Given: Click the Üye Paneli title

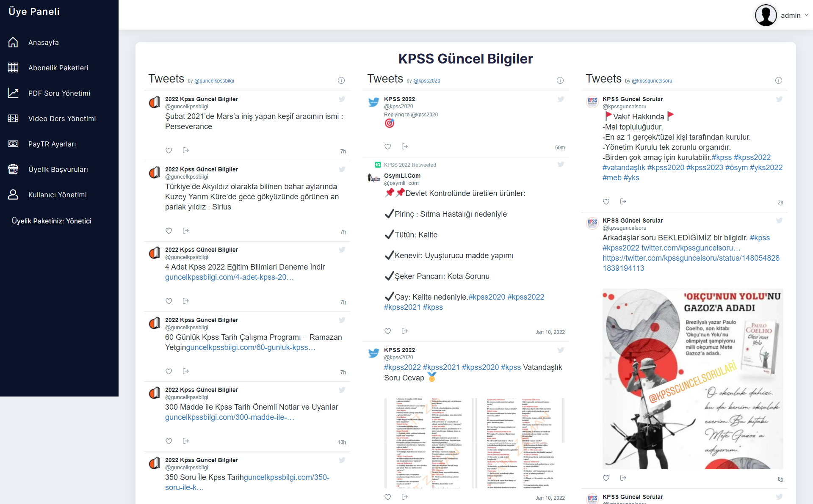Looking at the screenshot, I should (x=34, y=11).
